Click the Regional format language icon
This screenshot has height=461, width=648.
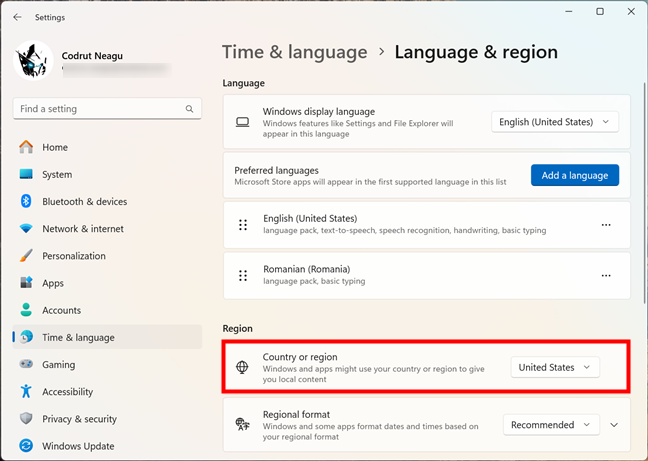tap(242, 424)
